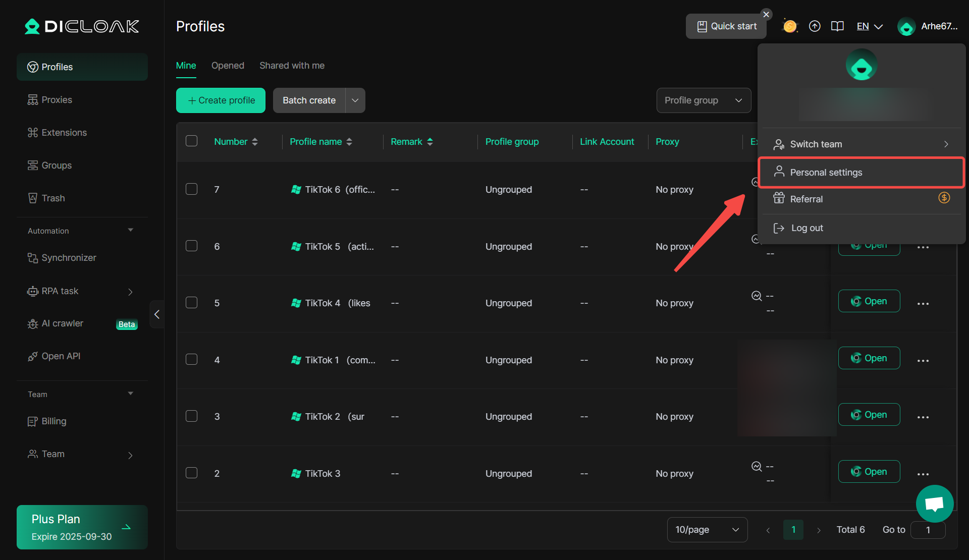Switch to Shared with me tab
Viewport: 969px width, 560px height.
tap(292, 66)
